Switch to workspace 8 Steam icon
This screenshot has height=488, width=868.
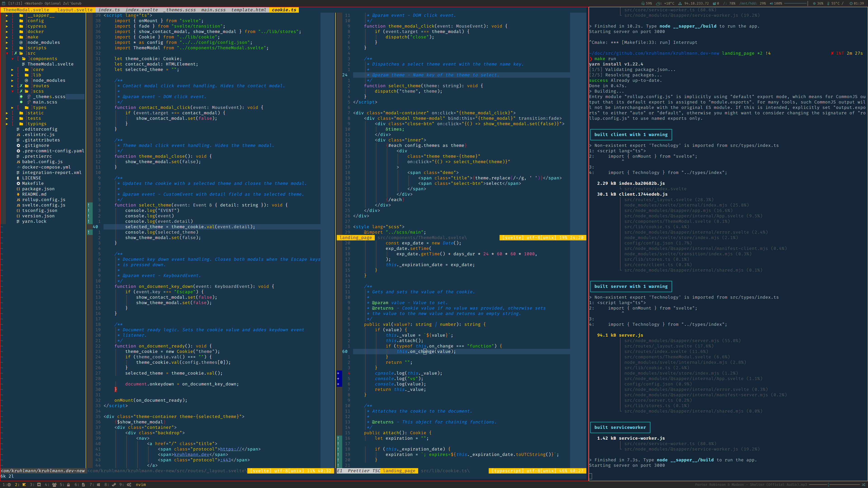tap(113, 485)
